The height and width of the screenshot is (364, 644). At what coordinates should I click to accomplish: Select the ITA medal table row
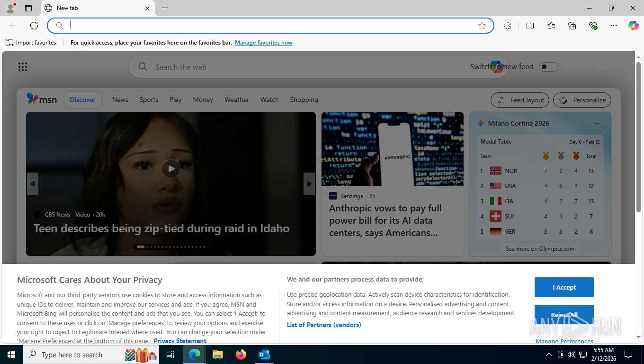tap(540, 201)
